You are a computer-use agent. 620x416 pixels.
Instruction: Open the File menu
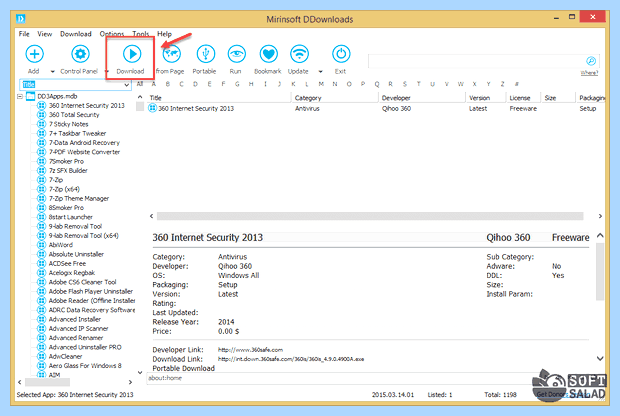(x=24, y=34)
